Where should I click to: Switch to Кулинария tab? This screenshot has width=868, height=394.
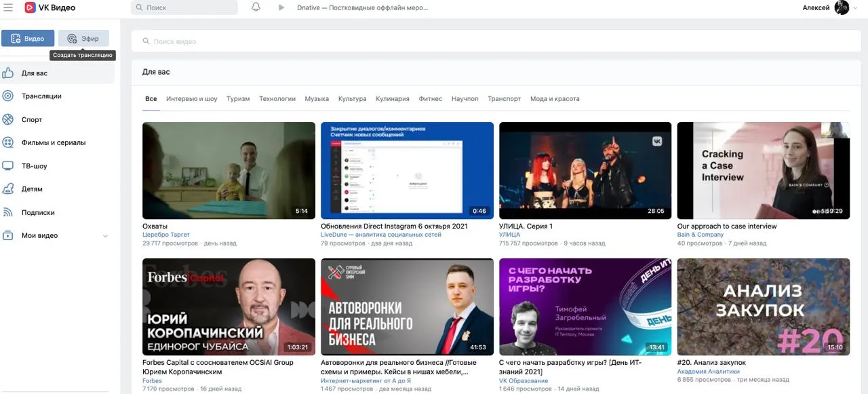tap(393, 99)
